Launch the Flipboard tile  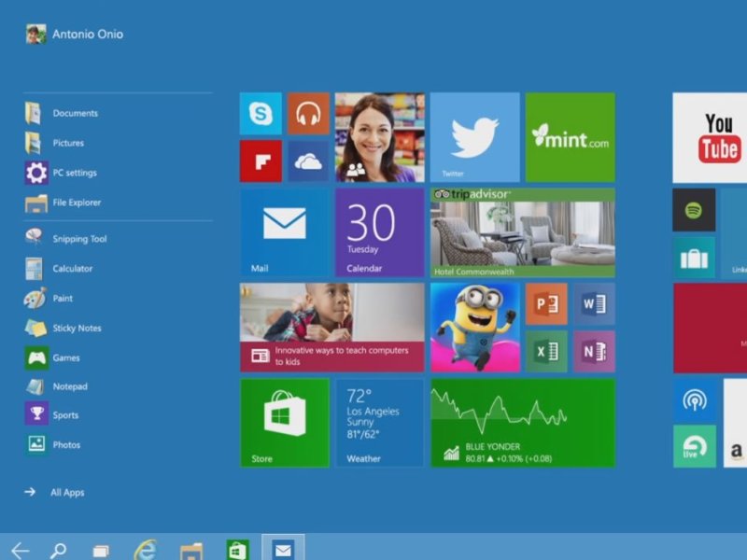click(x=261, y=161)
